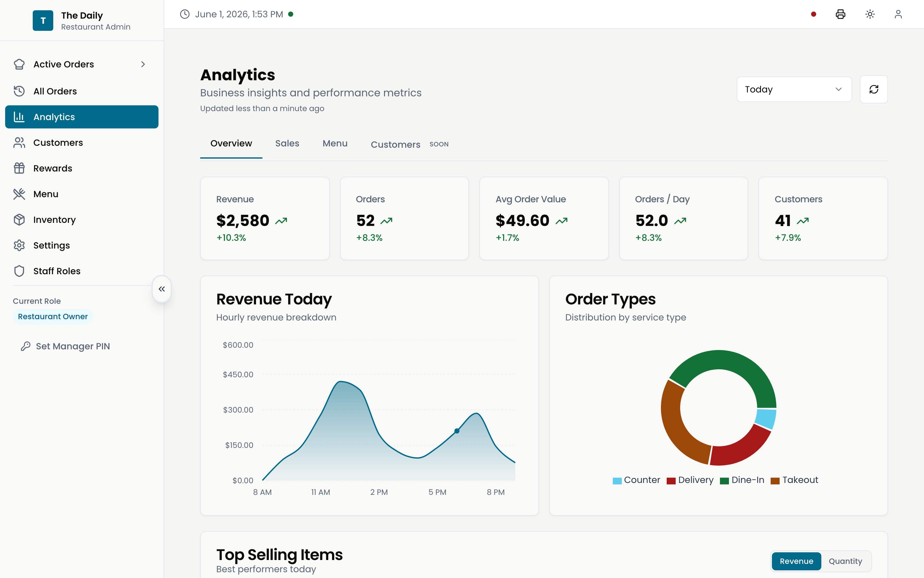Click Dine-In legend color swatch
The width and height of the screenshot is (924, 578).
pyautogui.click(x=724, y=480)
